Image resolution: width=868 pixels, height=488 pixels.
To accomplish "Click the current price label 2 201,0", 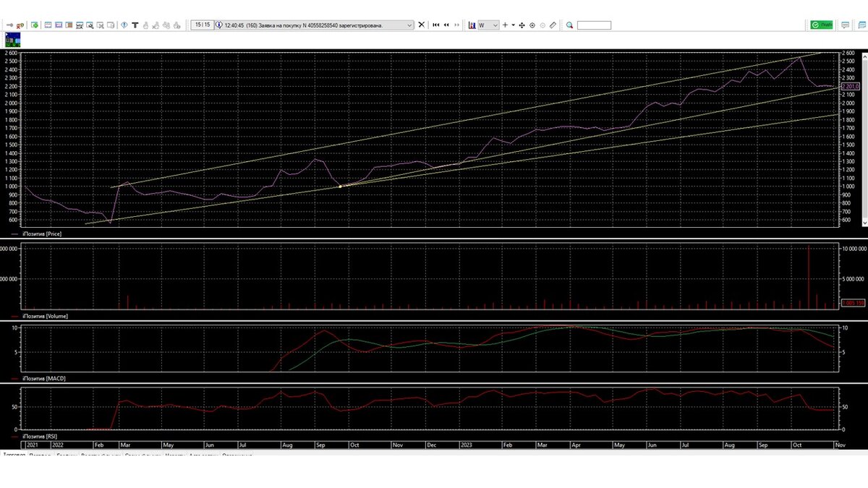I will click(x=851, y=87).
